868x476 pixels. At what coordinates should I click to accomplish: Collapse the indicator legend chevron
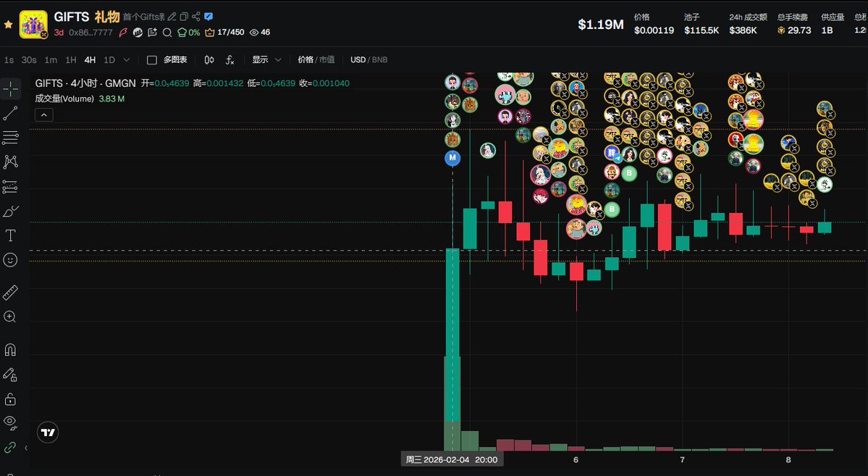tap(43, 114)
